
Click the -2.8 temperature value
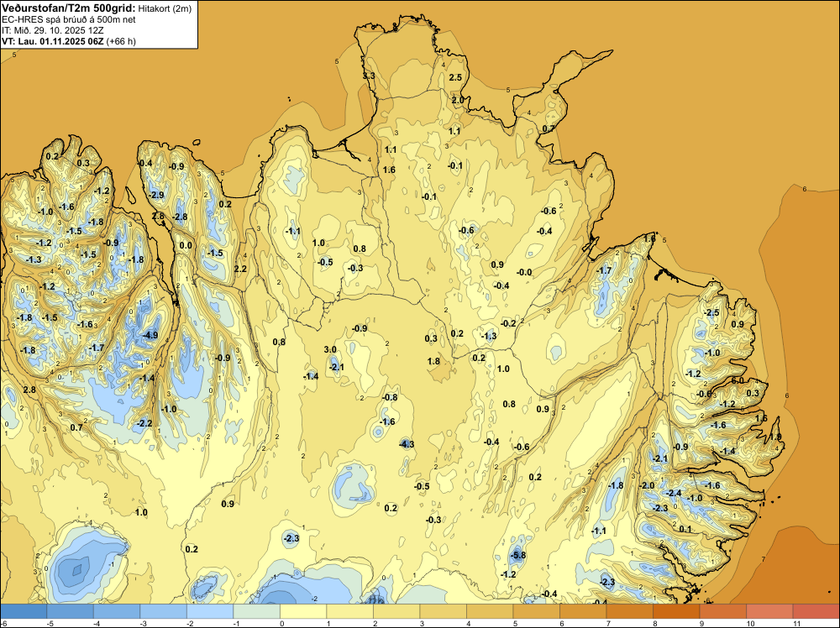pyautogui.click(x=180, y=217)
